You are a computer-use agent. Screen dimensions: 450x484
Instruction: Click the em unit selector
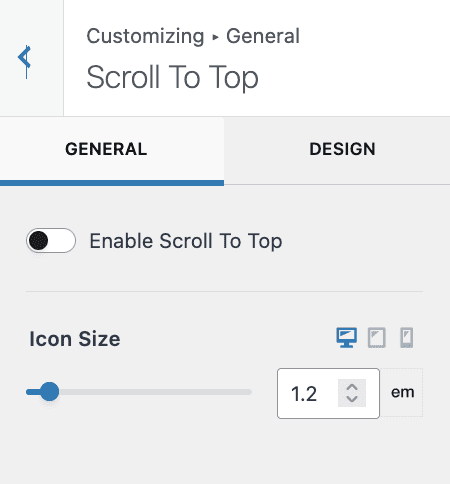[402, 392]
